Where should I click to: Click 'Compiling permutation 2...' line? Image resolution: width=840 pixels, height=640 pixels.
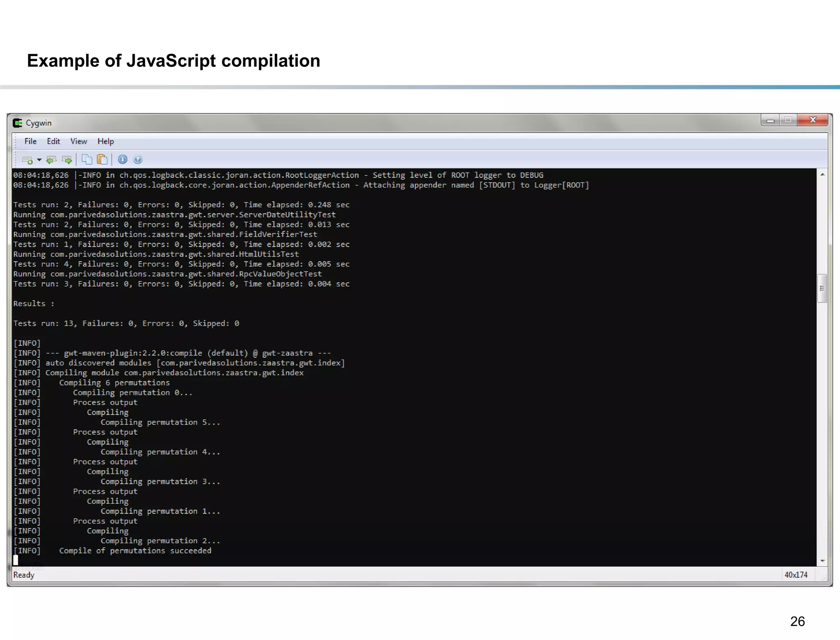coord(117,541)
